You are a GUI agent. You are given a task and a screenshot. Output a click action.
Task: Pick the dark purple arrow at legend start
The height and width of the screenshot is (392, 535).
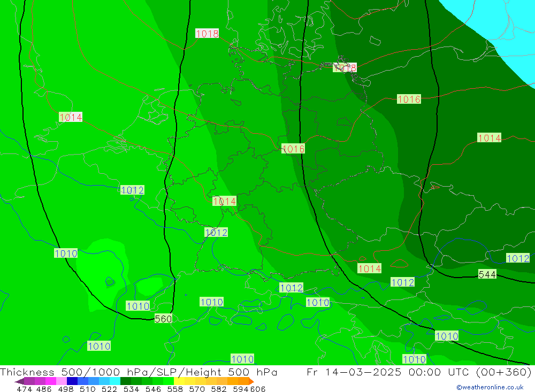(x=19, y=381)
